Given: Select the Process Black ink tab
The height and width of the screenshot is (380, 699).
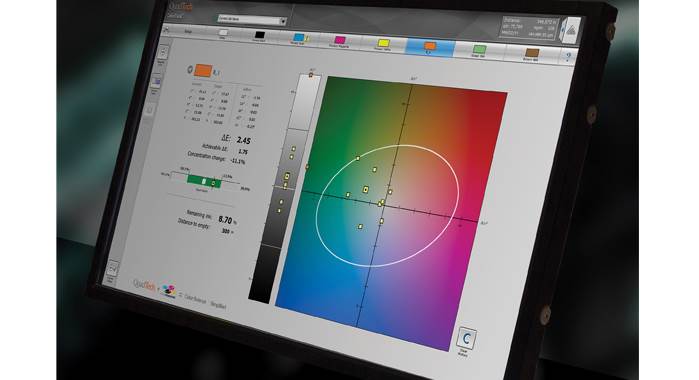Looking at the screenshot, I should (x=259, y=36).
